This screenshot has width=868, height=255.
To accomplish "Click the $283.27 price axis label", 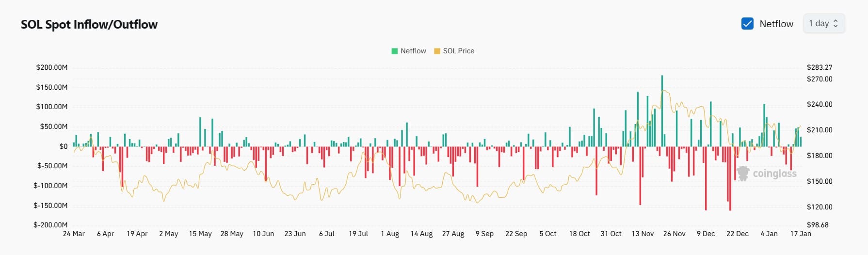I will [820, 67].
